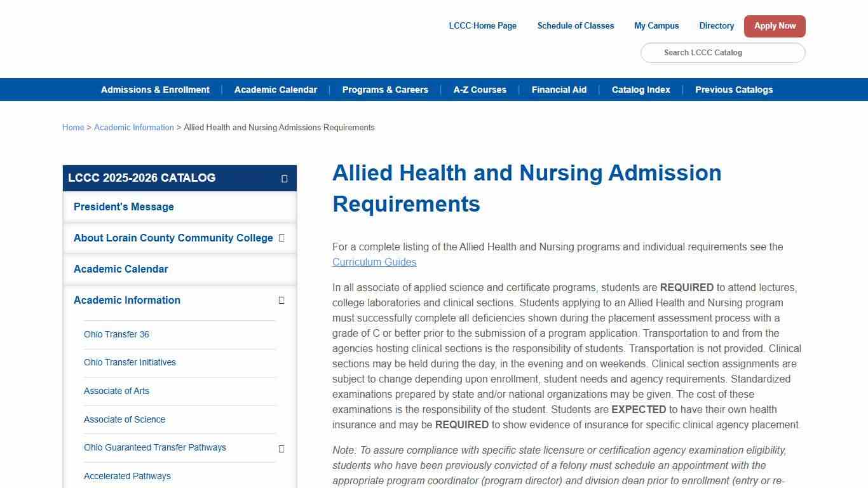868x488 pixels.
Task: Click the Search LCCC Catalog field
Action: click(722, 53)
